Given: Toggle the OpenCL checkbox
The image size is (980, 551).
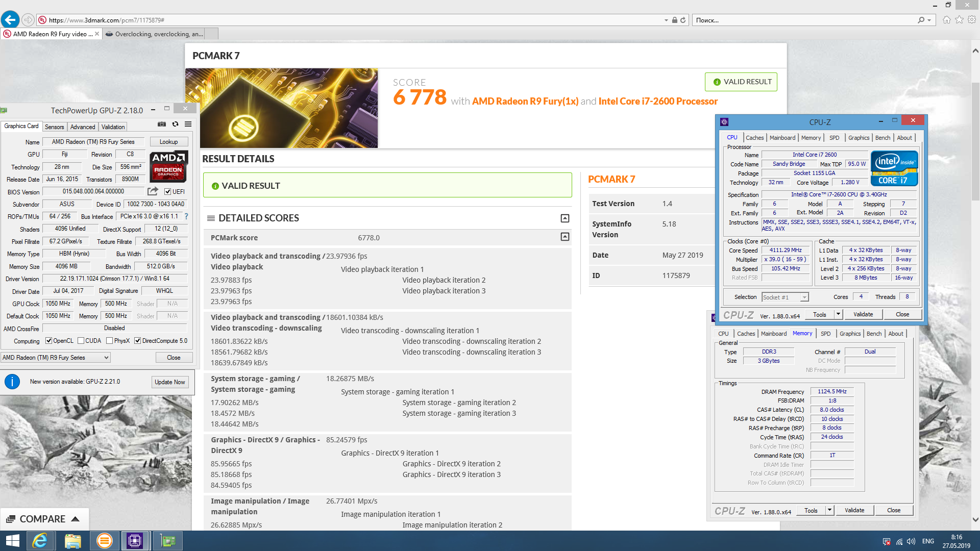Looking at the screenshot, I should coord(48,341).
